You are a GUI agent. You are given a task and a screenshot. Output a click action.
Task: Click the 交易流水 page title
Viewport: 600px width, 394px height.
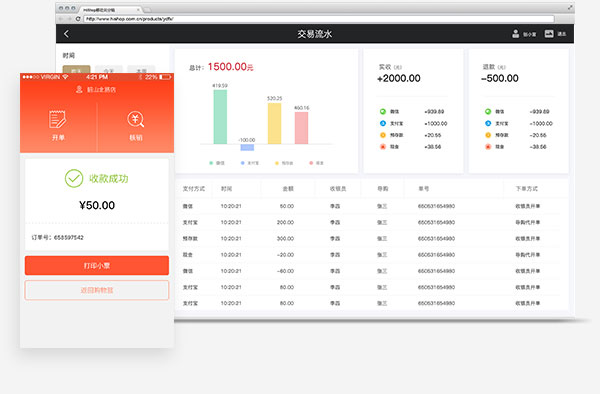(x=315, y=34)
